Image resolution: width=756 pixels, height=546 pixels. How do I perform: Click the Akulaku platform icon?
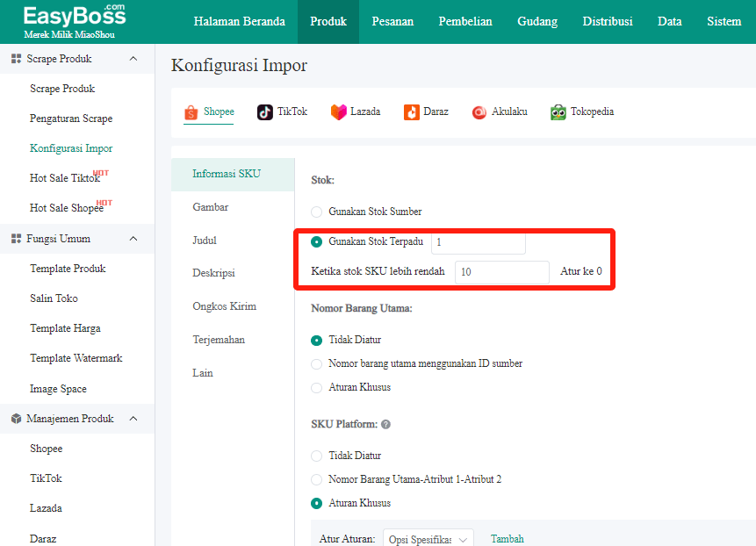pos(479,112)
